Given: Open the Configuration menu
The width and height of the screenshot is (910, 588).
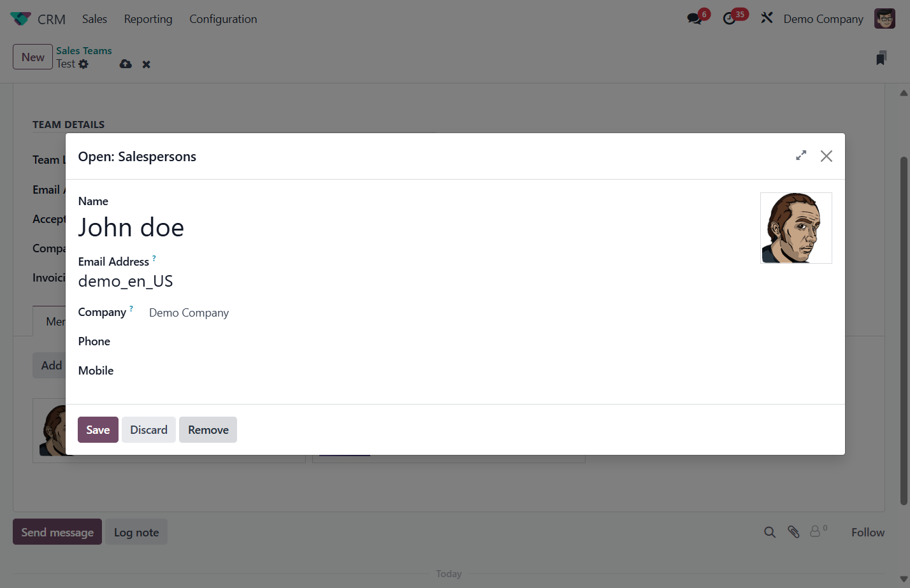Looking at the screenshot, I should click(x=223, y=19).
